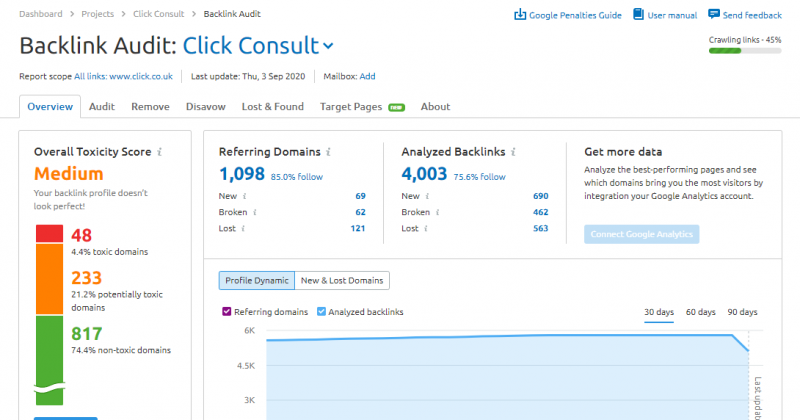
Task: Click the 462 broken backlinks value
Action: [x=540, y=212]
